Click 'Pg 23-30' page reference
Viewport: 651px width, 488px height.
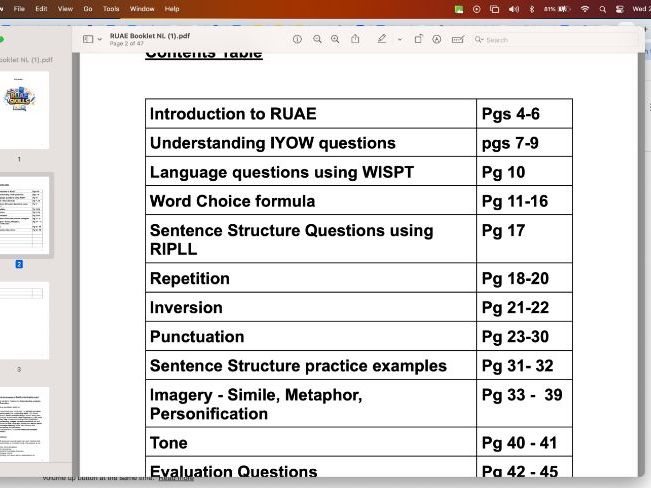coord(515,337)
